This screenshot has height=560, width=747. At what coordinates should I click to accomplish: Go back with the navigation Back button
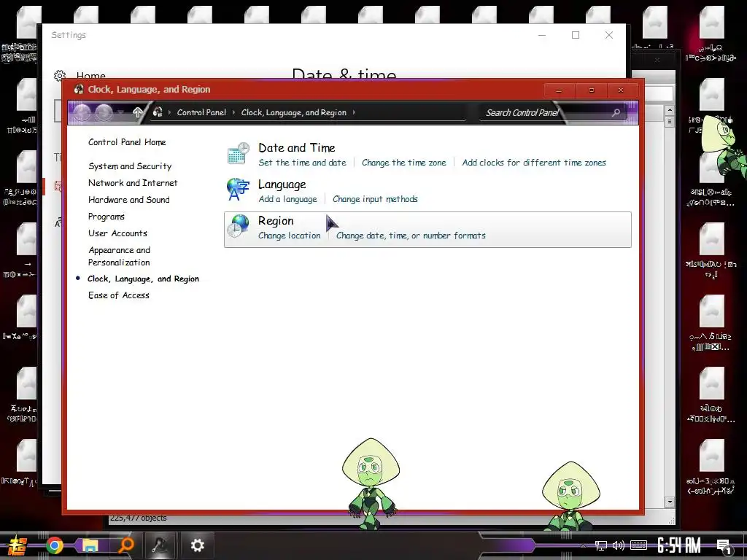(82, 113)
